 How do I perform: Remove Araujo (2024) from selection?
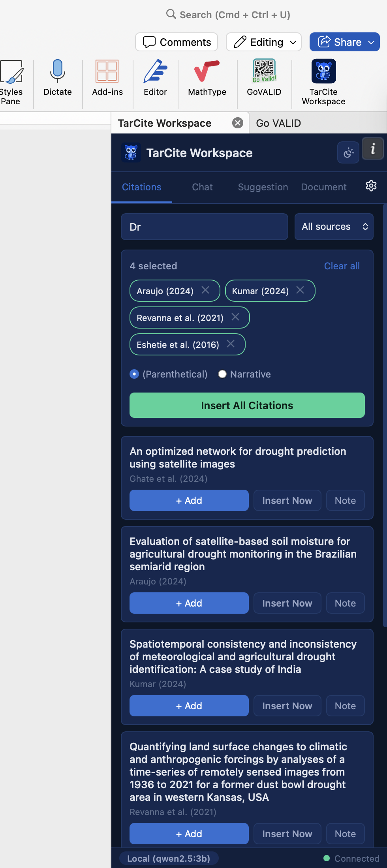coord(205,290)
